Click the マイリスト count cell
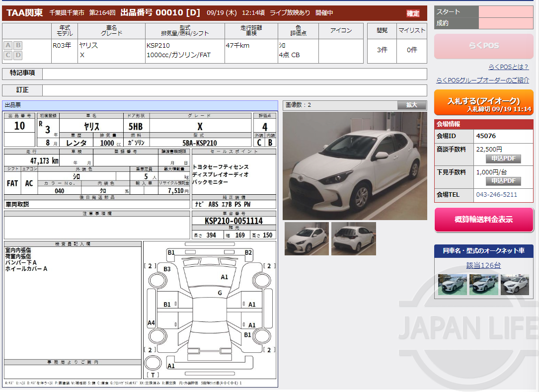The width and height of the screenshot is (539, 392). click(x=413, y=50)
